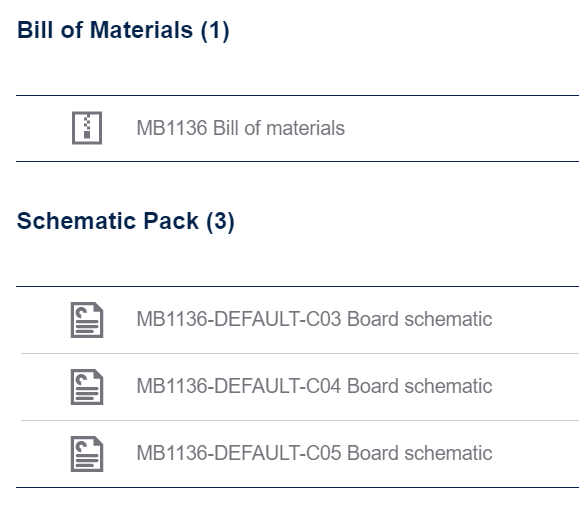Click the word 'Bill' in the top heading
The width and height of the screenshot is (579, 511).
pyautogui.click(x=35, y=30)
